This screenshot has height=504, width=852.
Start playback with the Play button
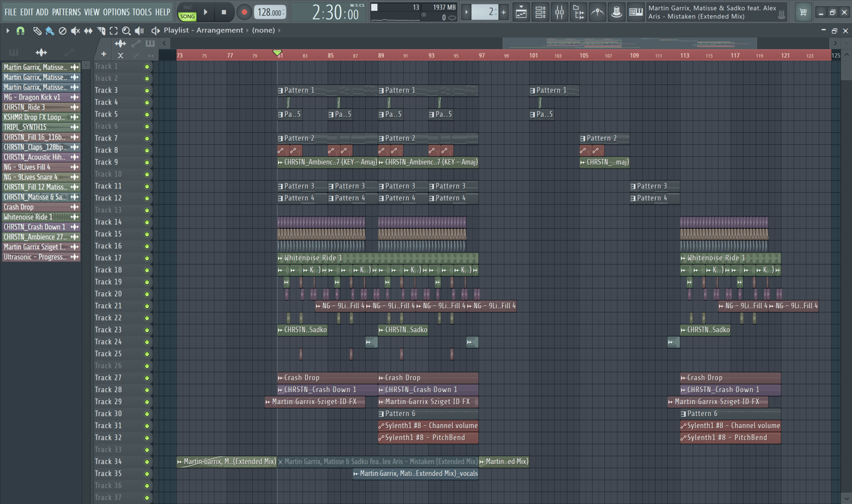[206, 12]
